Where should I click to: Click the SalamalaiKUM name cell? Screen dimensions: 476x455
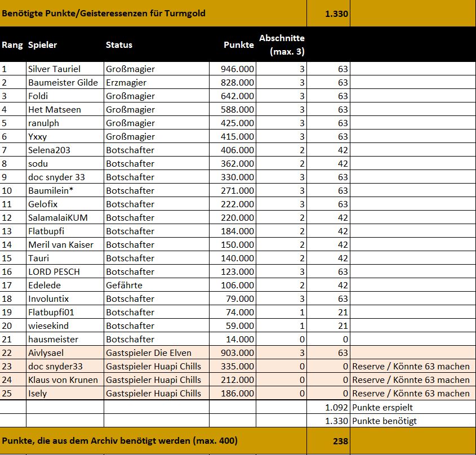[x=58, y=217]
